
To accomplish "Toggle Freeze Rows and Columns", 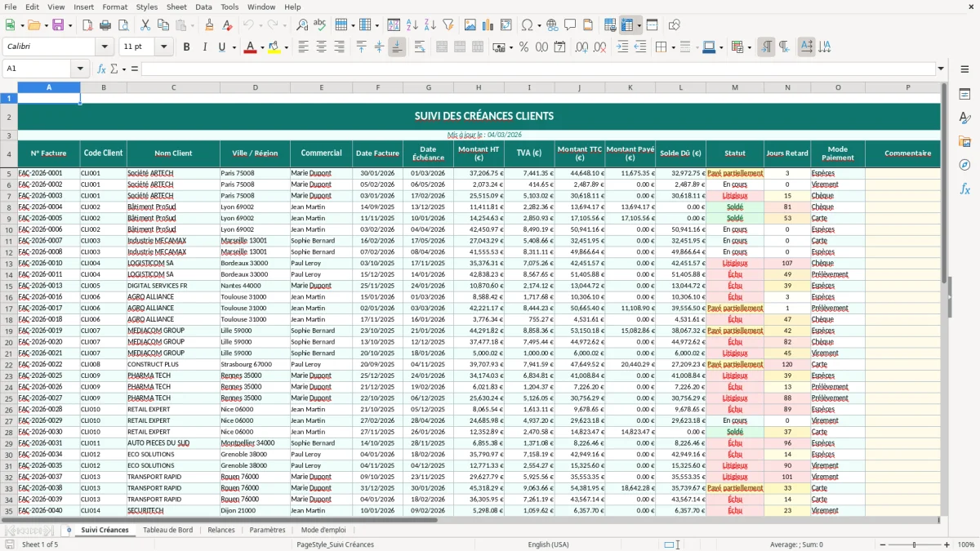I will pyautogui.click(x=626, y=25).
